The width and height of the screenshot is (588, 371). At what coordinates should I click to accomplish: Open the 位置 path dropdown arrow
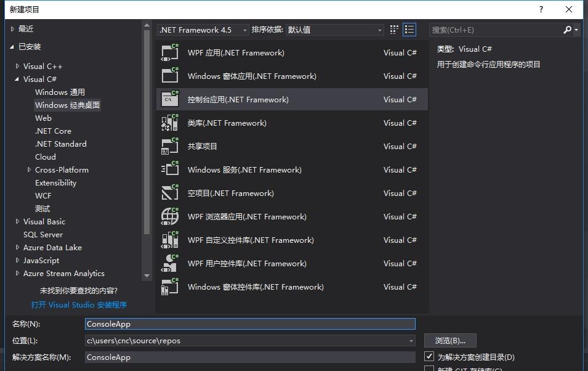(411, 341)
